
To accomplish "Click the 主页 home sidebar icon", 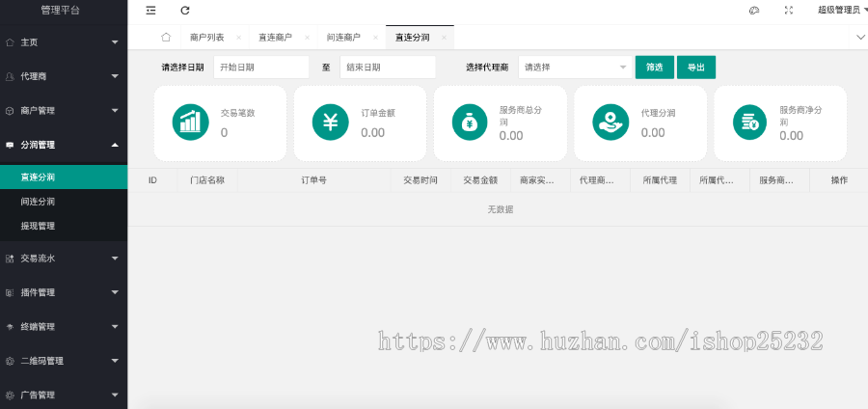I will click(x=10, y=42).
